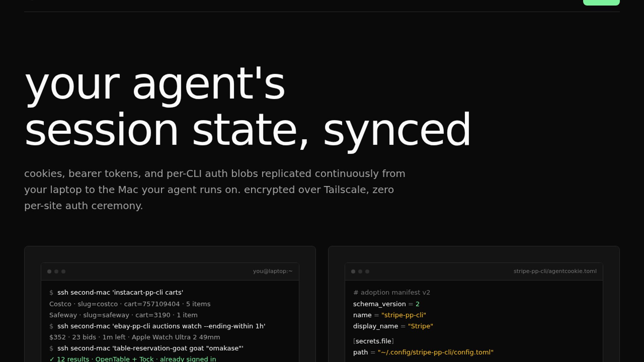Click command "ssh second-mac 'instacart-pp-cli carts'"
The image size is (644, 362).
(x=120, y=293)
